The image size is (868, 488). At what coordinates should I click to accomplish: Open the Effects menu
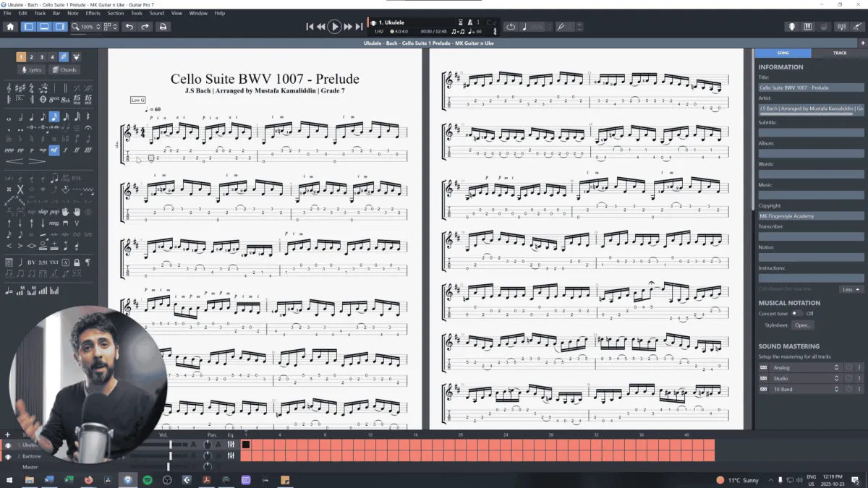coord(93,13)
